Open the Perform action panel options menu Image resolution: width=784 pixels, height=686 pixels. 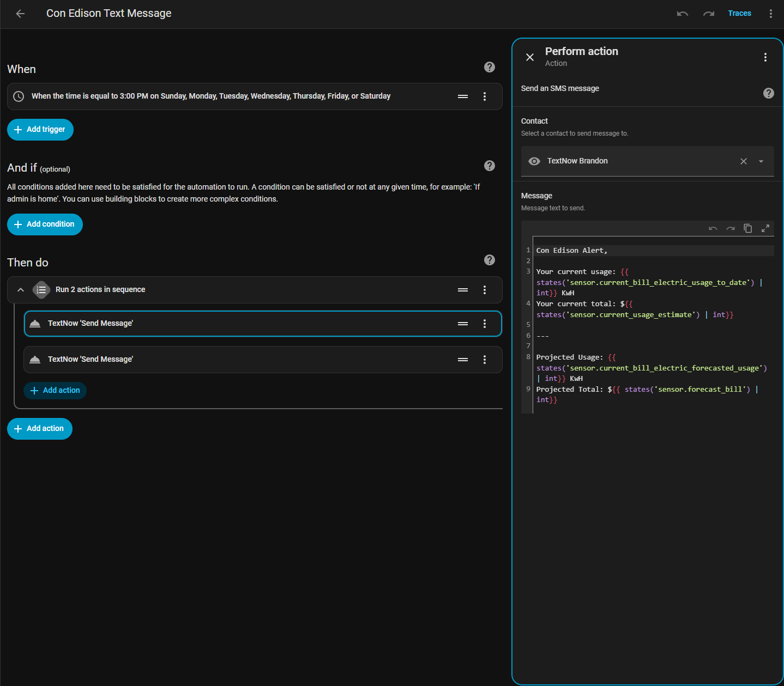(765, 57)
